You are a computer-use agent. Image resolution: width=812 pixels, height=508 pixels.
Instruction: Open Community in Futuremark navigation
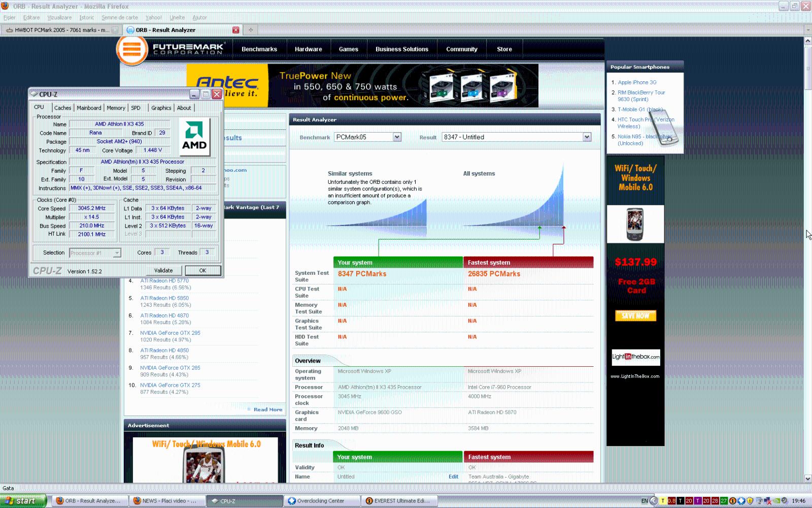pyautogui.click(x=461, y=49)
